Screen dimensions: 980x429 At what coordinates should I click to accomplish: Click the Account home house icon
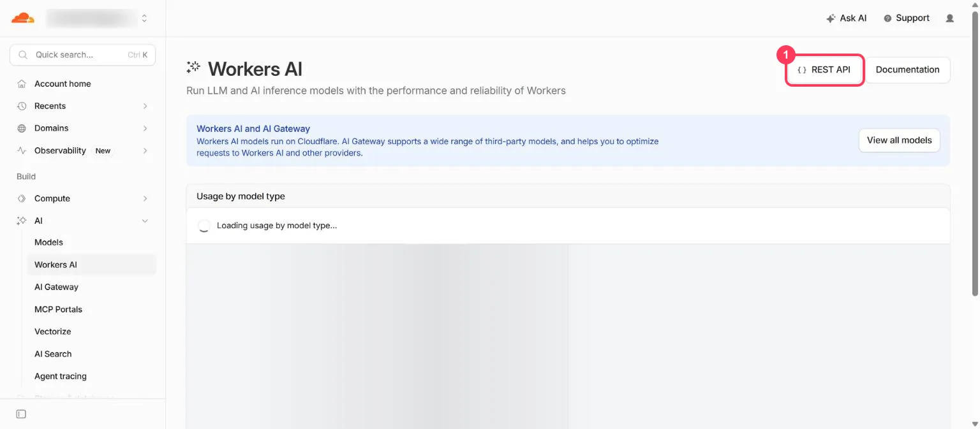pyautogui.click(x=22, y=84)
